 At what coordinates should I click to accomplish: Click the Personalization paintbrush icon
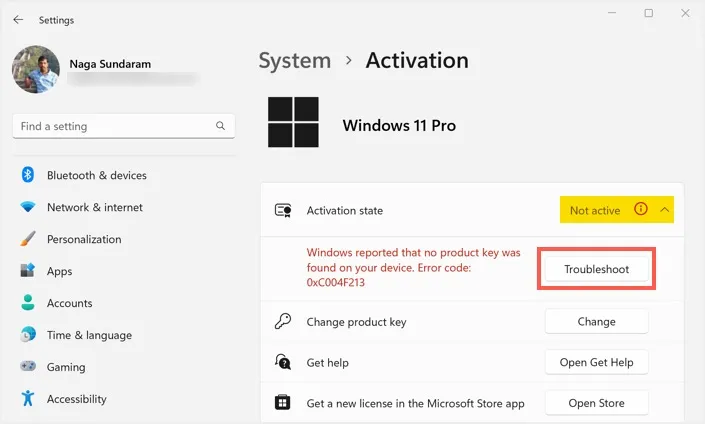tap(27, 239)
